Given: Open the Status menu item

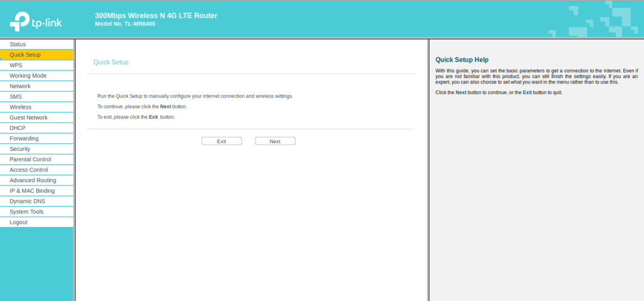Looking at the screenshot, I should click(x=18, y=44).
